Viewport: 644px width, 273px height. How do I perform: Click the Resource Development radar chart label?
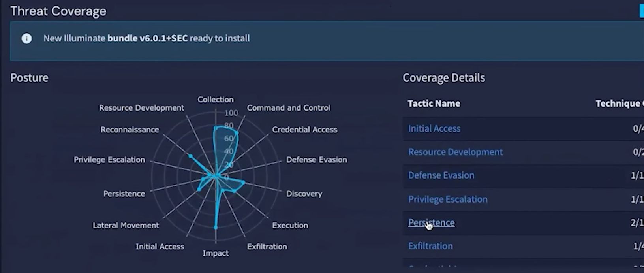(x=141, y=108)
